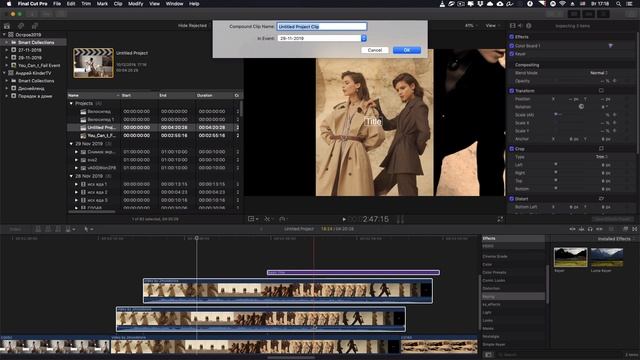Click the clip icon of Untitled Proj... row
The width and height of the screenshot is (640, 360).
point(83,127)
